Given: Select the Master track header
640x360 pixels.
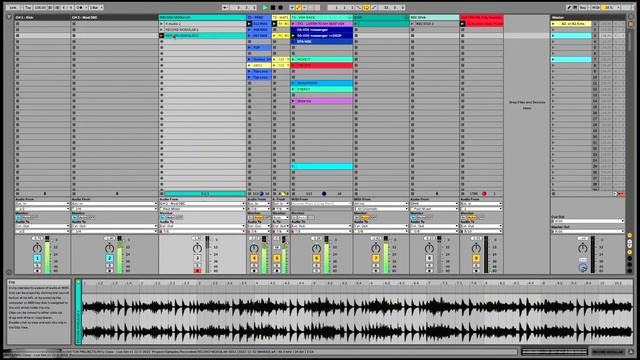Looking at the screenshot, I should pyautogui.click(x=587, y=18).
